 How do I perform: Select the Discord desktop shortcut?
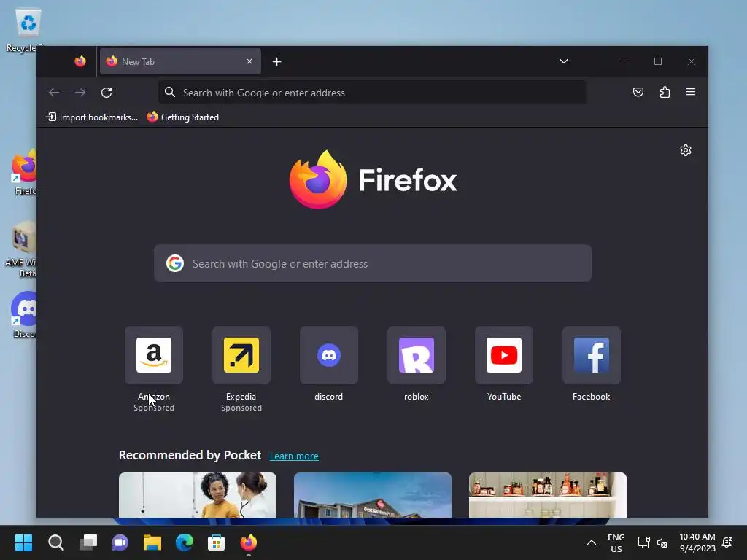coord(24,315)
